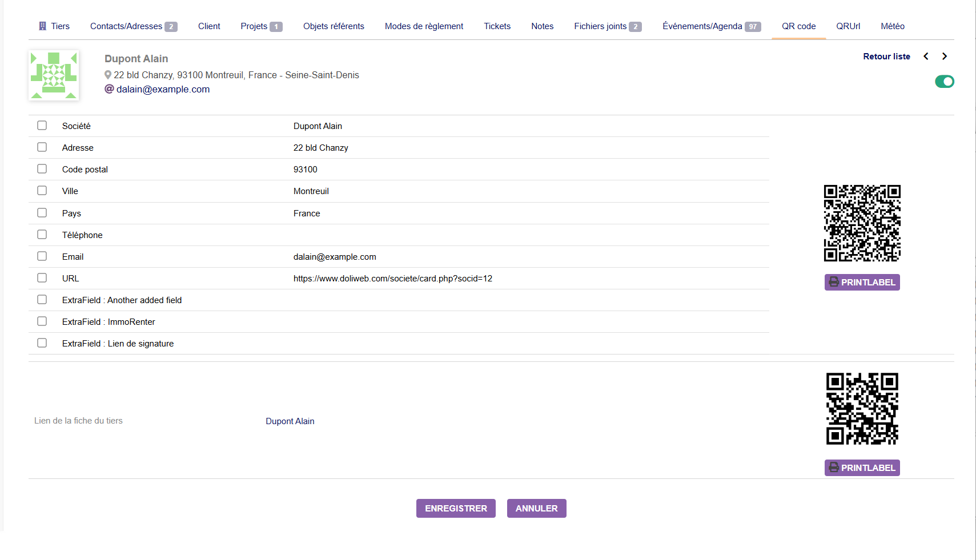Toggle the green status switch
The width and height of the screenshot is (976, 560).
[x=945, y=82]
